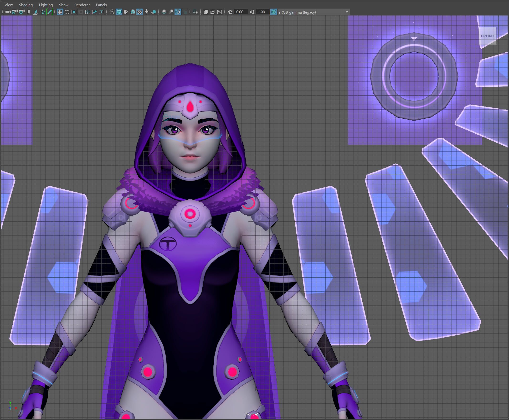Toggle the Safe Title icon

(102, 12)
